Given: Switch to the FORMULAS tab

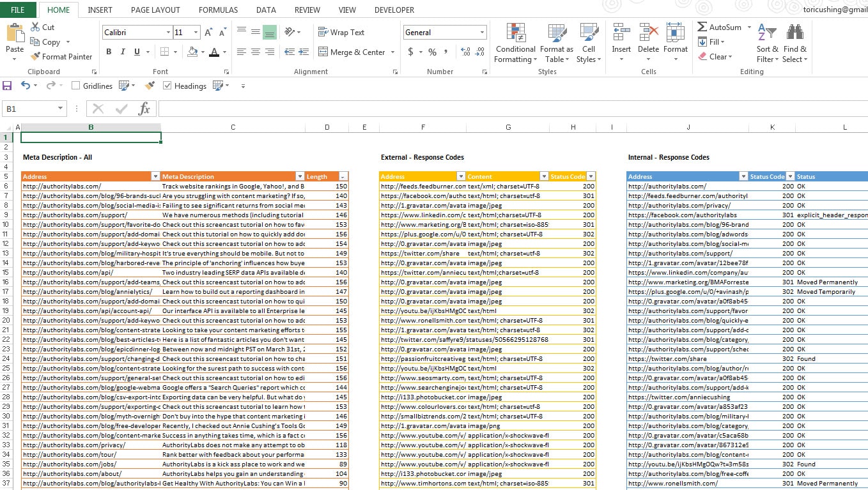Looking at the screenshot, I should coord(218,10).
